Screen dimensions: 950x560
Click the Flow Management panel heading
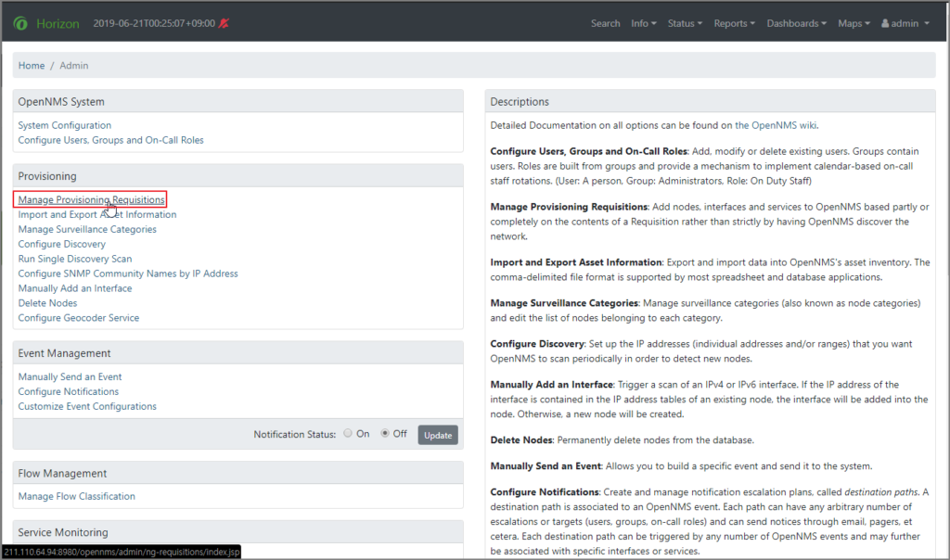[x=62, y=474]
